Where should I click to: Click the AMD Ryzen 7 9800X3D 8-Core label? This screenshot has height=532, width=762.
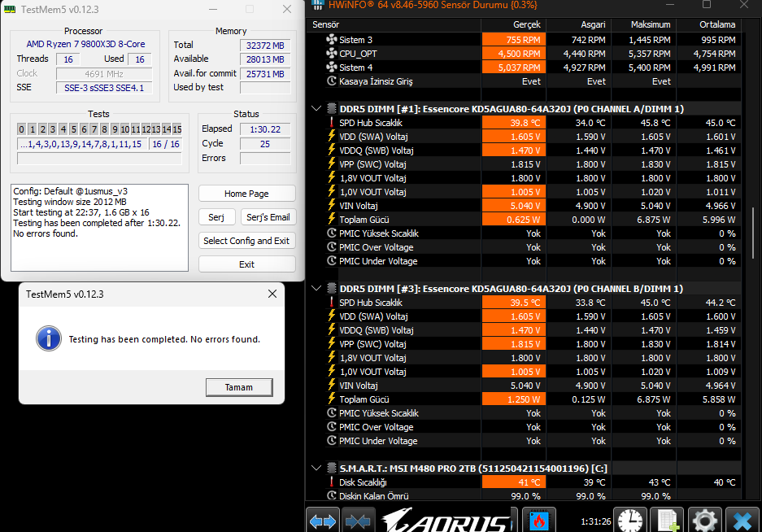85,44
